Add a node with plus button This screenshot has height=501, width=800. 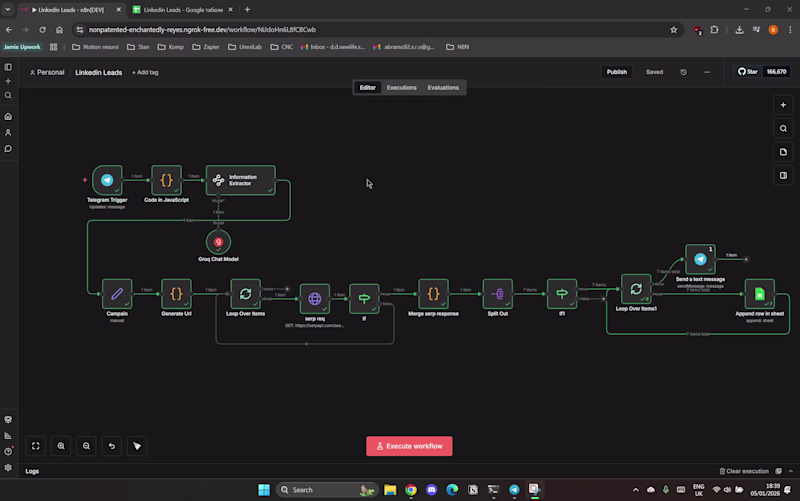click(x=783, y=105)
